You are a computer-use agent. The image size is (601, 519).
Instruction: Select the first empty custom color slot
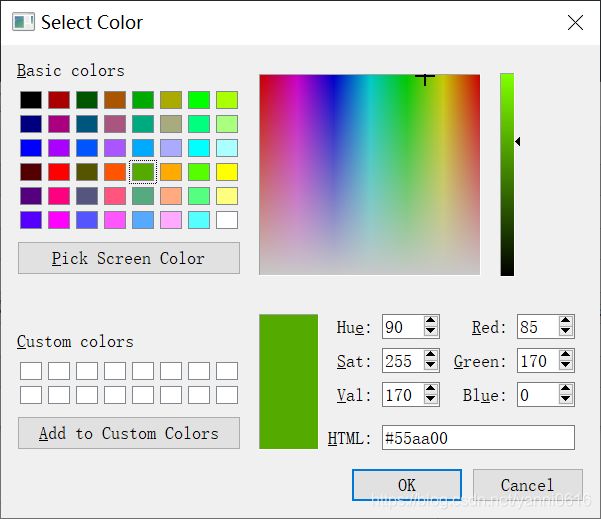point(31,371)
